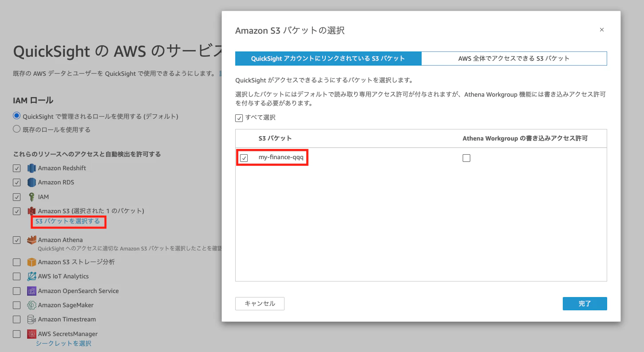Check the Amazon Timestream checkbox
The width and height of the screenshot is (644, 352).
pos(17,319)
